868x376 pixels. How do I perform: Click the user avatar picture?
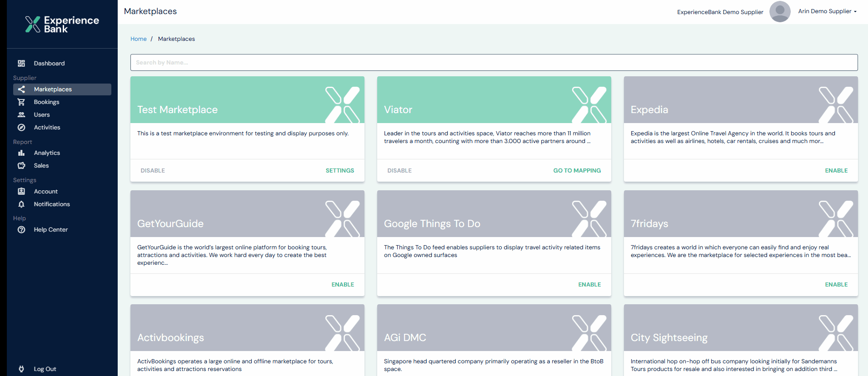coord(780,12)
